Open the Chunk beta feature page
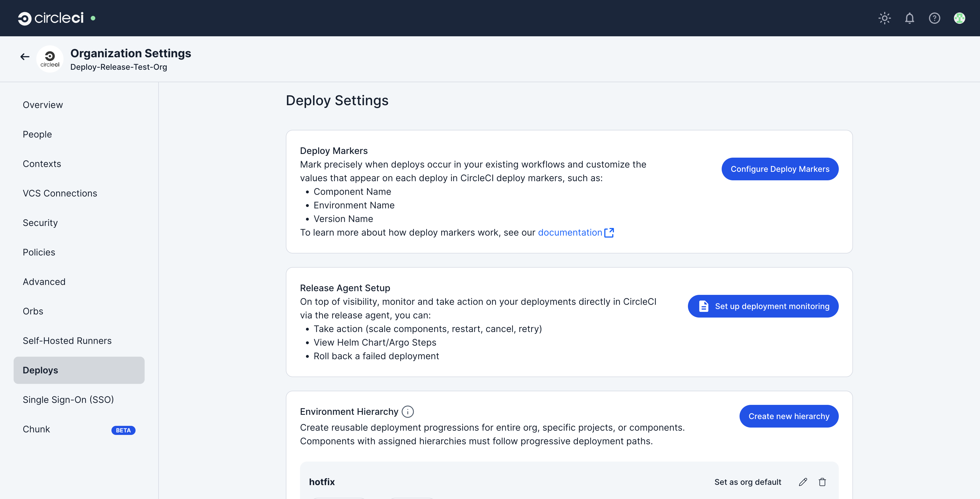The image size is (980, 499). (36, 429)
